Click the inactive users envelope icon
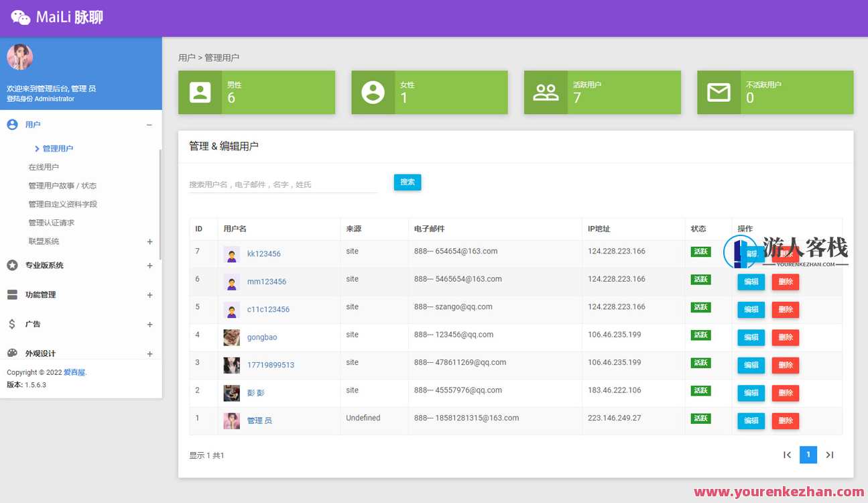Screen dimensions: 868x503 [719, 92]
